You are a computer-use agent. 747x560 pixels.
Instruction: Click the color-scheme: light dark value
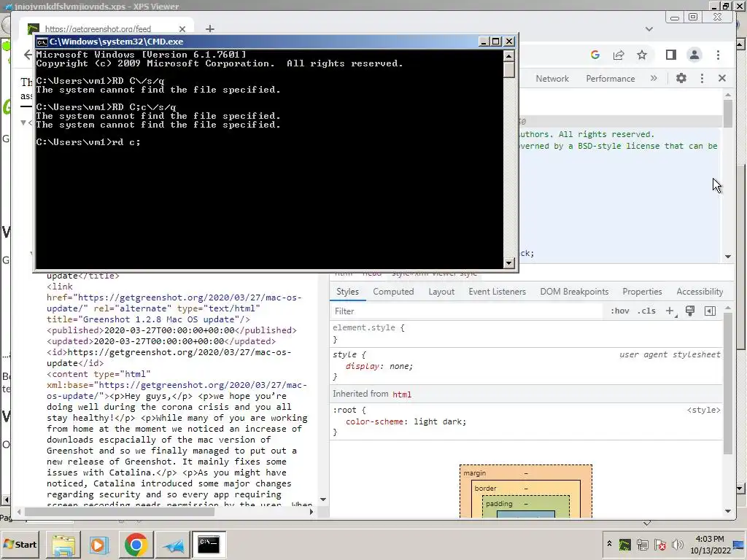440,421
